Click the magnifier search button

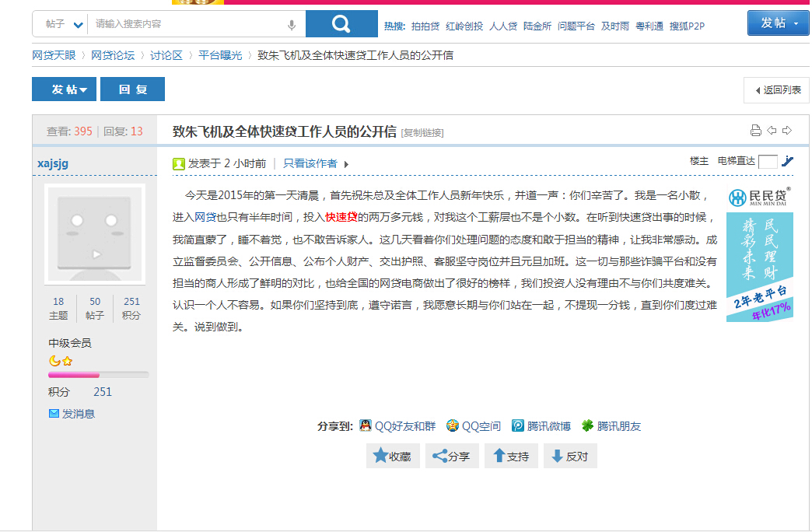click(x=341, y=24)
